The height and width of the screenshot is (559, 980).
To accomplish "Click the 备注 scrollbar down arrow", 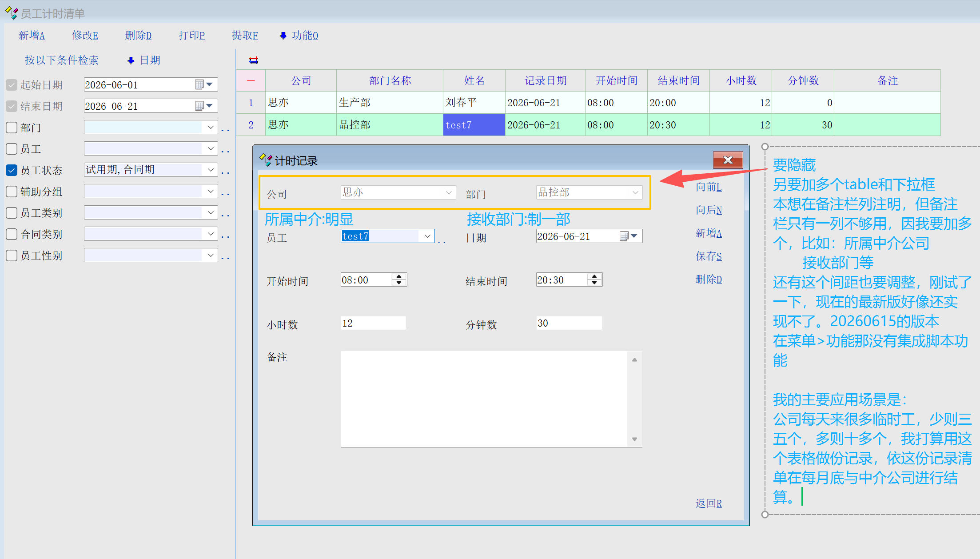I will point(634,439).
